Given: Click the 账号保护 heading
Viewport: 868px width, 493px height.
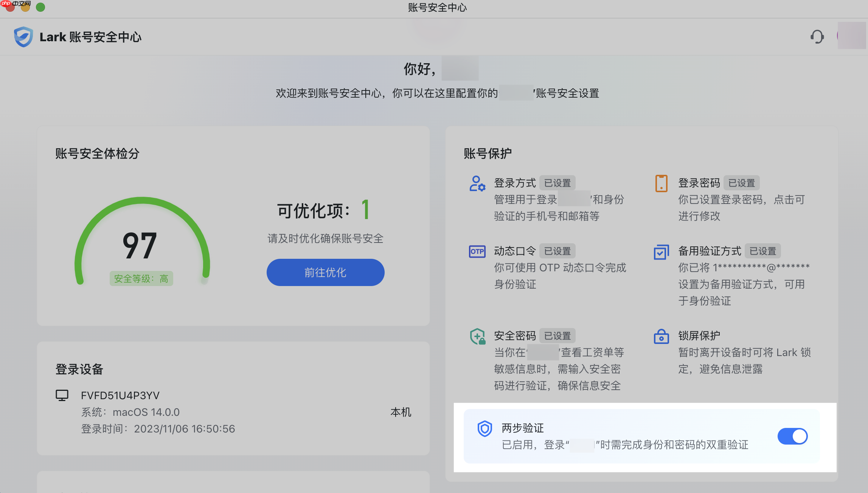Looking at the screenshot, I should (488, 154).
